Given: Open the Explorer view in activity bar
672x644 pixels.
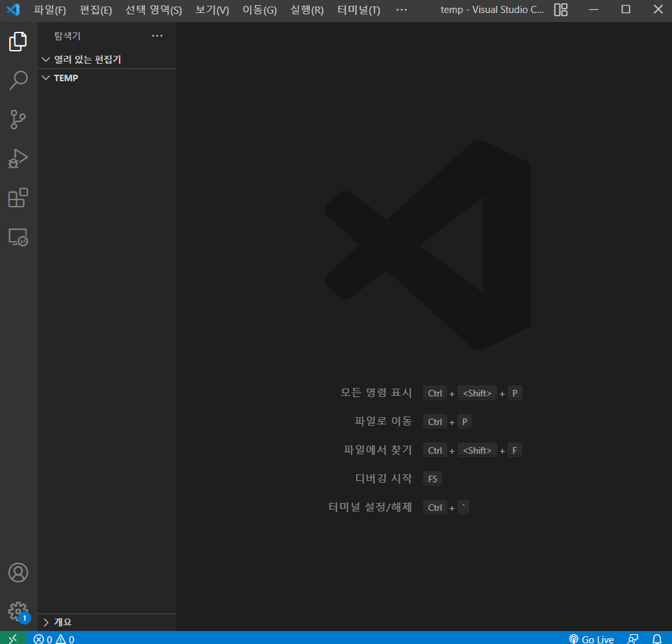Looking at the screenshot, I should [18, 42].
